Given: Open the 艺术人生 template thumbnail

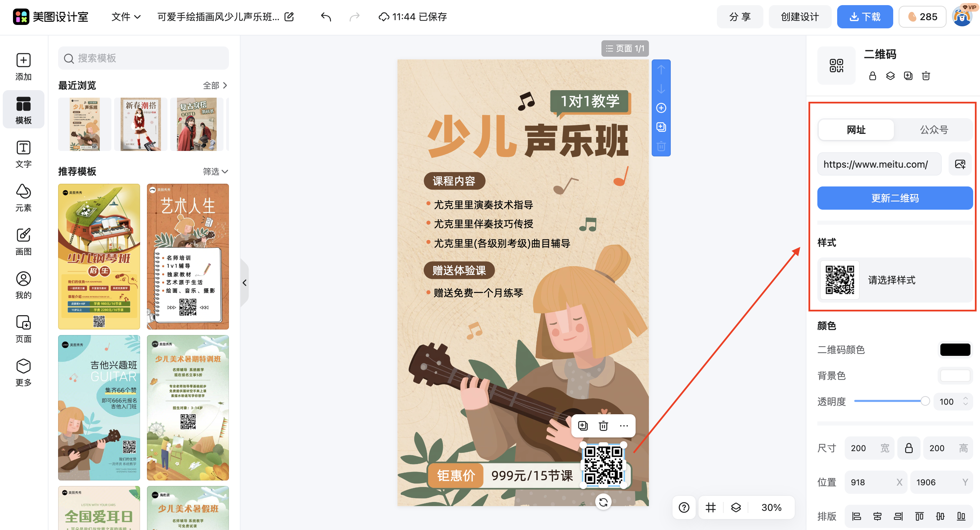Looking at the screenshot, I should pyautogui.click(x=188, y=256).
